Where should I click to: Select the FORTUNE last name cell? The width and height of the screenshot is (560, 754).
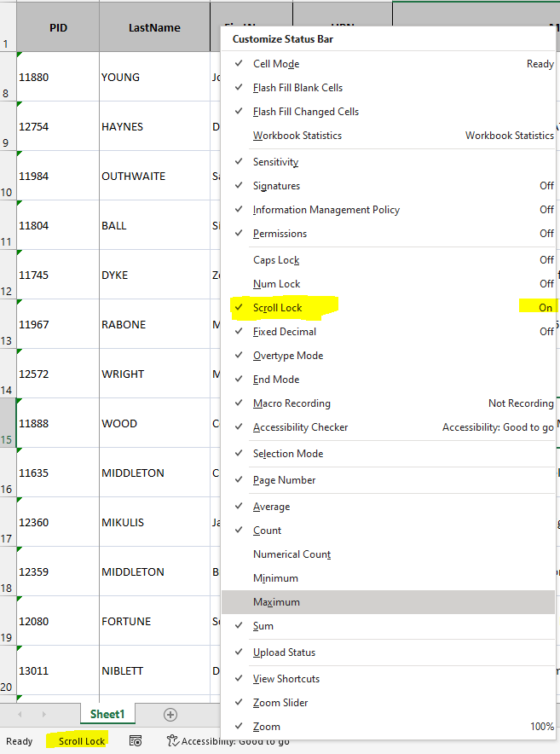click(155, 621)
